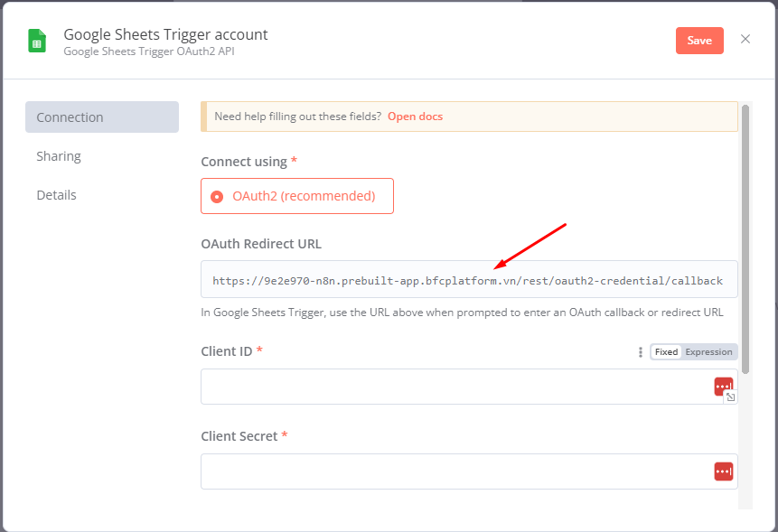Switch Client ID to Expression mode
This screenshot has height=532, width=778.
[708, 352]
